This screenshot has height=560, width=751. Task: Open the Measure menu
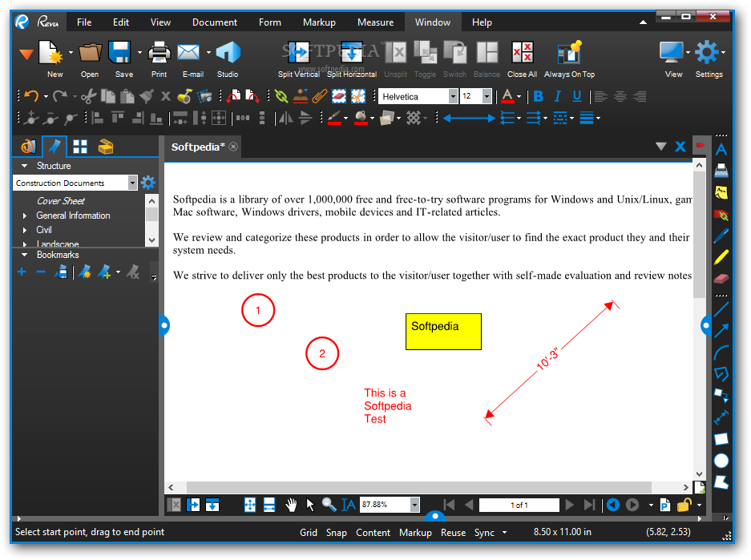(375, 22)
